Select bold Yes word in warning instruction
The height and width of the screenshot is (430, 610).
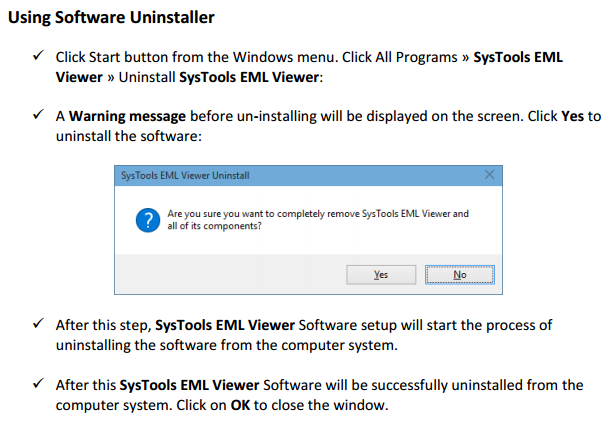(x=572, y=116)
